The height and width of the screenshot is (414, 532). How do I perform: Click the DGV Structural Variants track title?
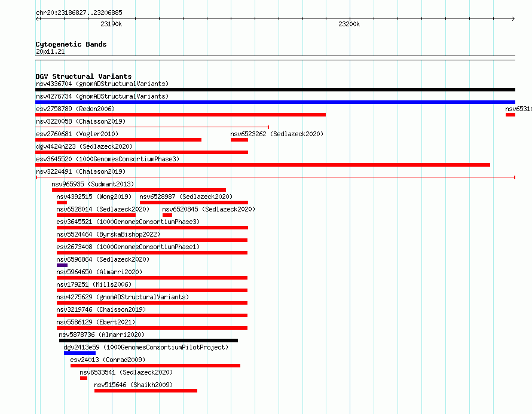(x=84, y=76)
